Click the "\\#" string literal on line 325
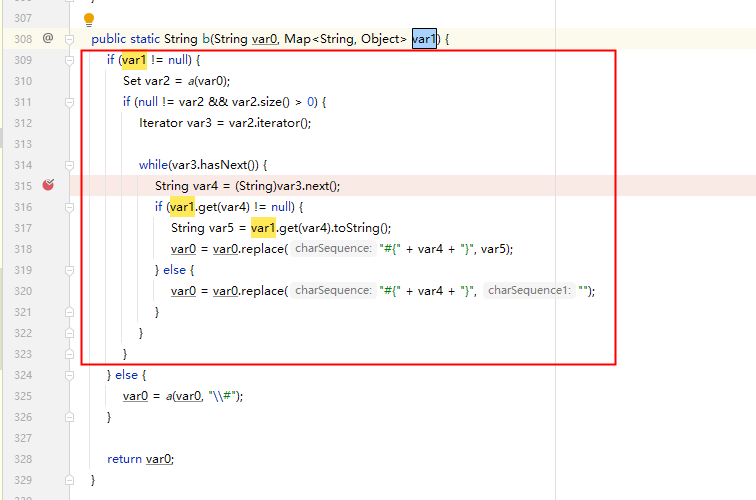 tap(222, 396)
